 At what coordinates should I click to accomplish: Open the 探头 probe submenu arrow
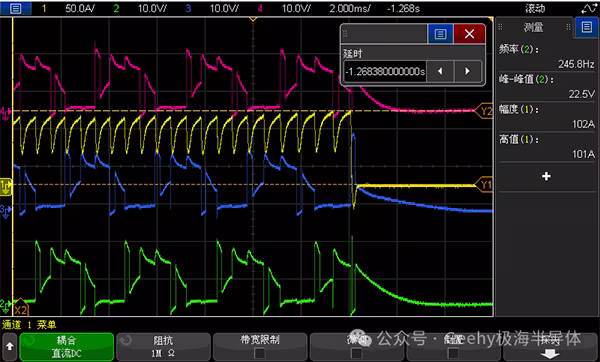pyautogui.click(x=550, y=354)
